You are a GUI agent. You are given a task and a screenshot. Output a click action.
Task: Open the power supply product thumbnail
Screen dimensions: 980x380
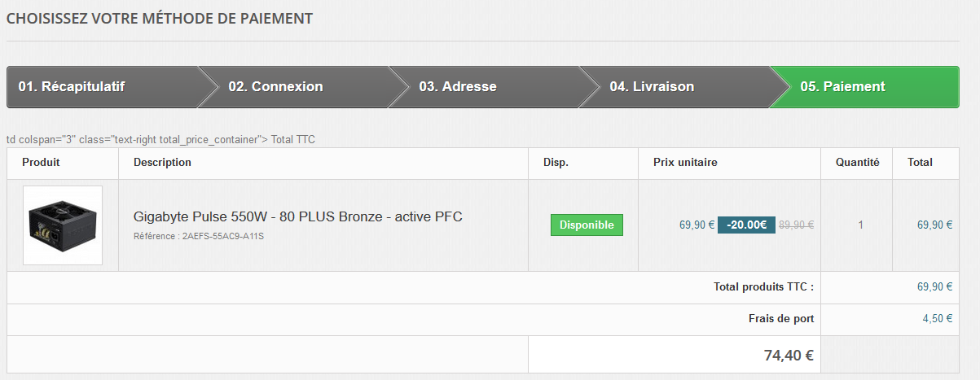(x=63, y=225)
